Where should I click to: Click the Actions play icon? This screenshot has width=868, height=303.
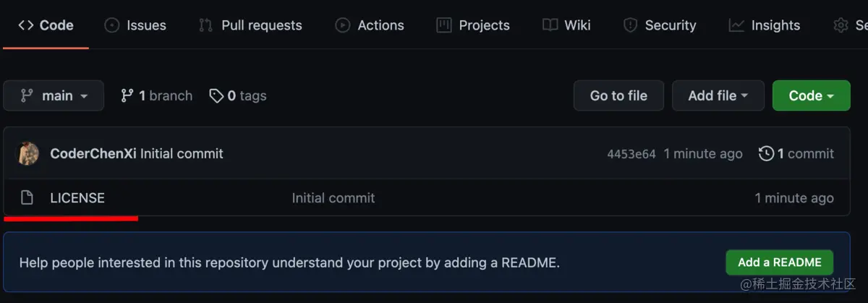[x=342, y=25]
